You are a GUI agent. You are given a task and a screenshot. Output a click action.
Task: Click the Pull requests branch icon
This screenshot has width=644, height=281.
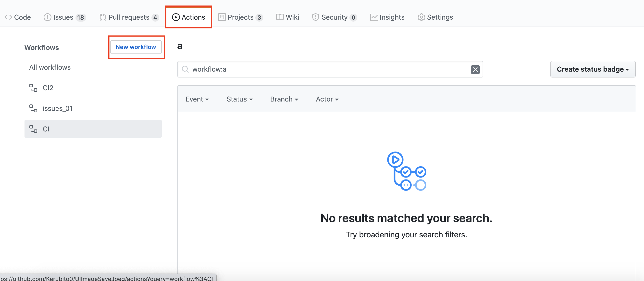click(x=103, y=17)
